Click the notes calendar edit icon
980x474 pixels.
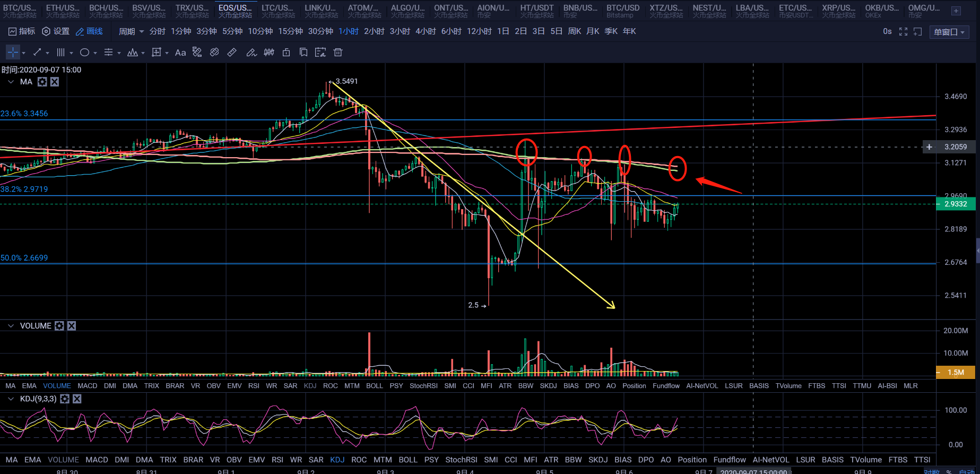320,52
